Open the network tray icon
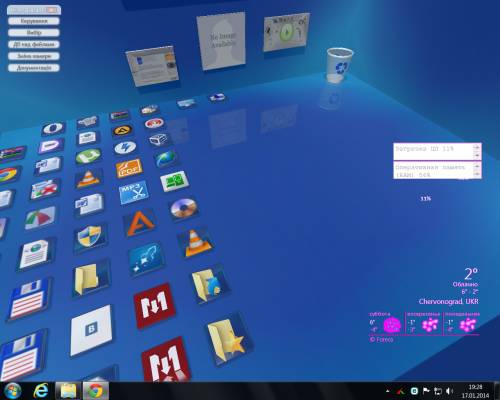This screenshot has height=400, width=500. [438, 391]
